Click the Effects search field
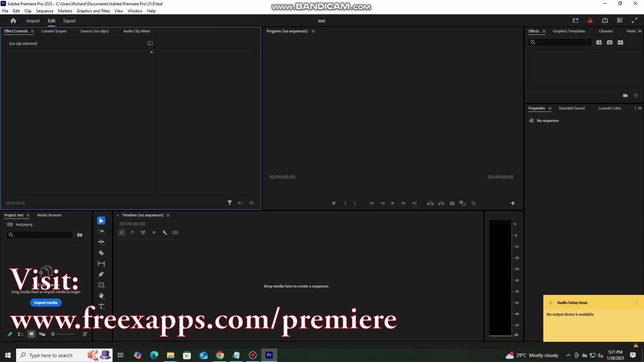 click(x=560, y=42)
